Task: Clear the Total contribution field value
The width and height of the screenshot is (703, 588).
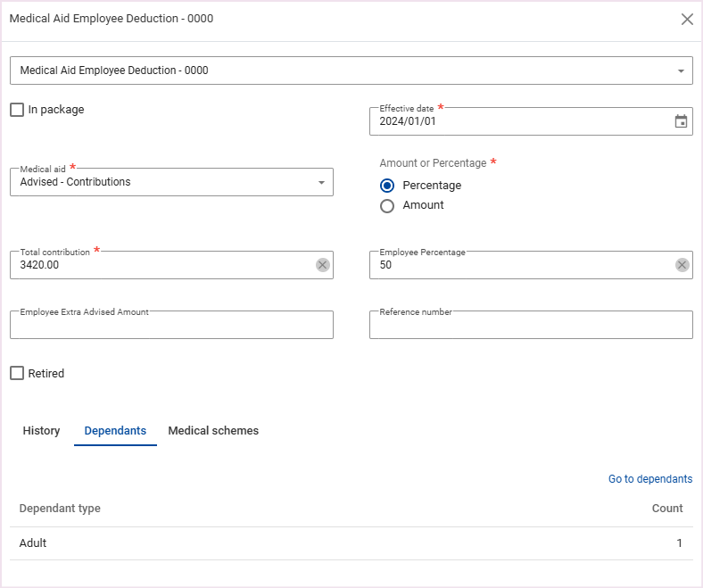Action: [322, 265]
